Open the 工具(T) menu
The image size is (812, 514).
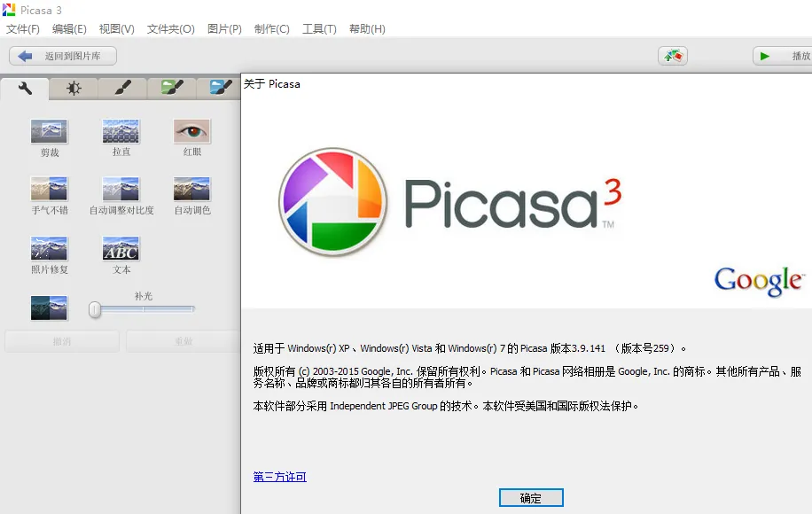point(319,29)
